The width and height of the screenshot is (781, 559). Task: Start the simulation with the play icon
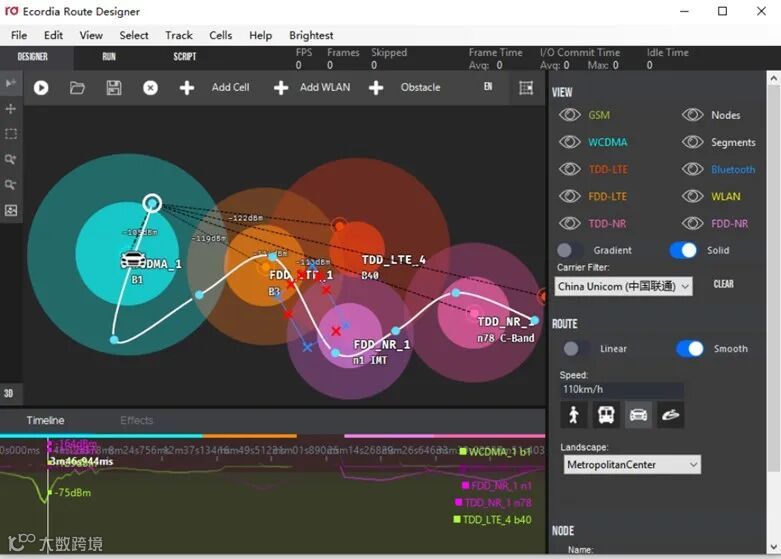coord(41,88)
